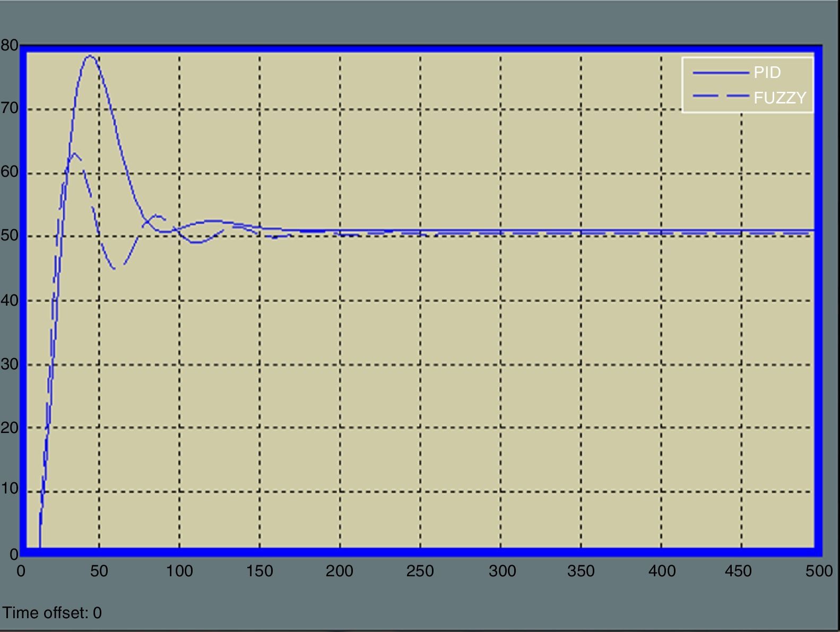The height and width of the screenshot is (632, 840).
Task: Select the dashed FUZZY line sample in legend
Action: pos(720,97)
